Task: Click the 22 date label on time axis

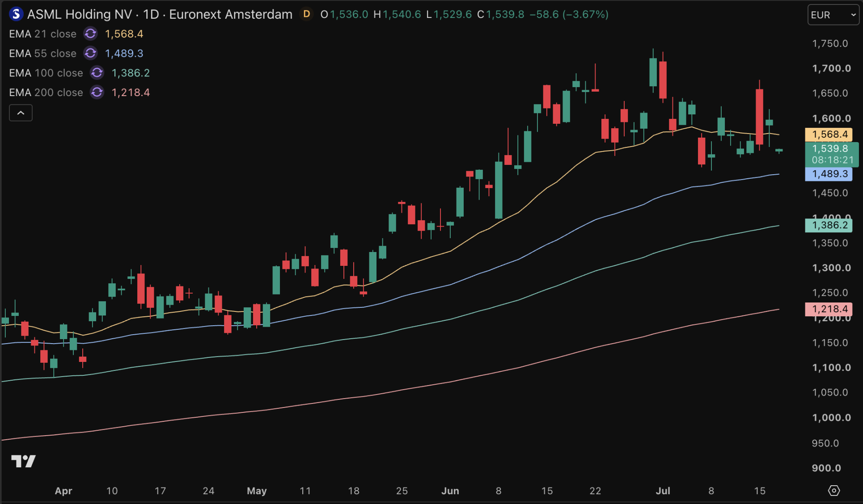Action: (595, 491)
